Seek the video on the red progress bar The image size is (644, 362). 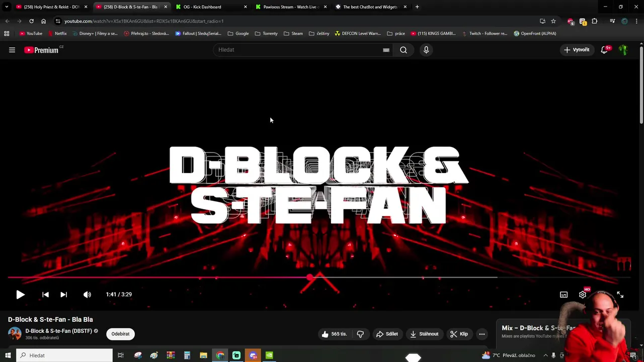point(319,277)
